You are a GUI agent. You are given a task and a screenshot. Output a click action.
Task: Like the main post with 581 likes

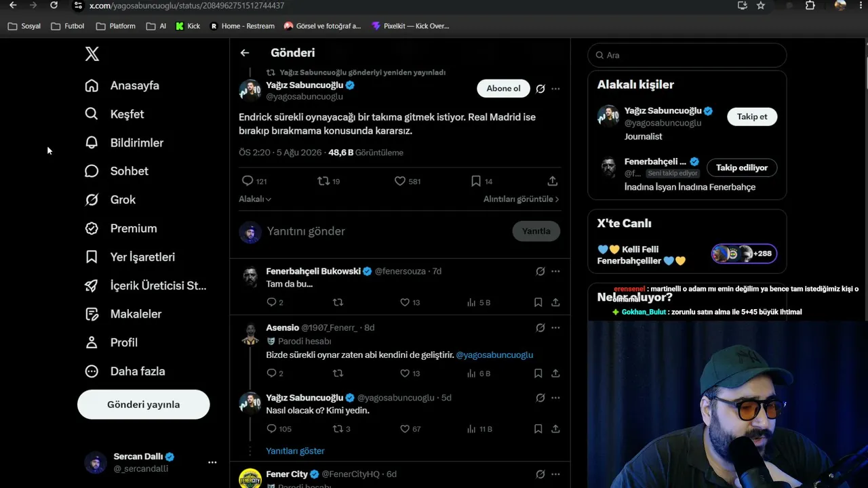point(400,181)
